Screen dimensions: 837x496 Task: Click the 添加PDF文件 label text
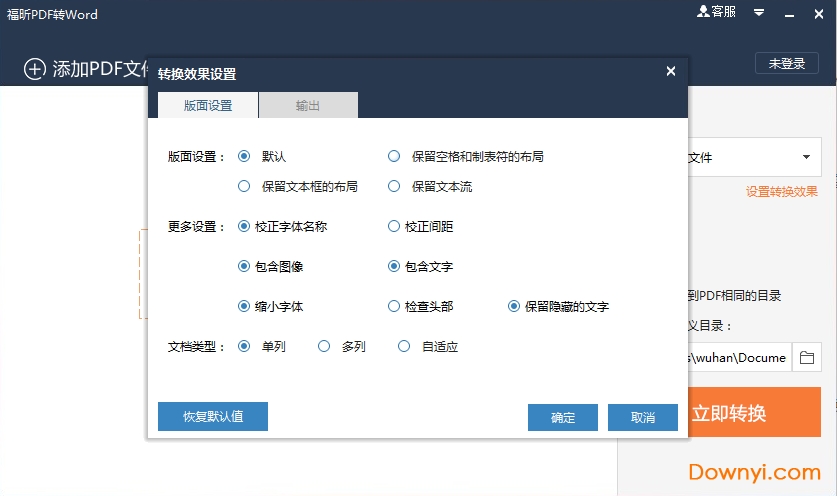click(100, 69)
